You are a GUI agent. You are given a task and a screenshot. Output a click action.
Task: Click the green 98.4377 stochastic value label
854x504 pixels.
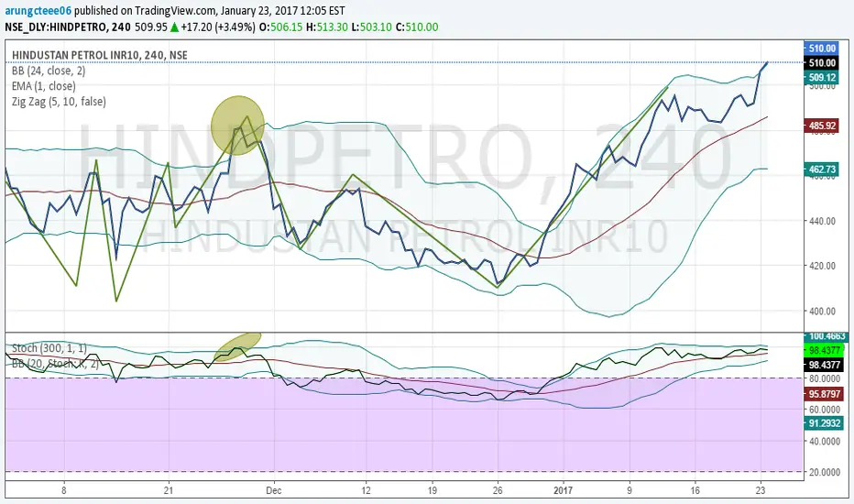(x=826, y=350)
